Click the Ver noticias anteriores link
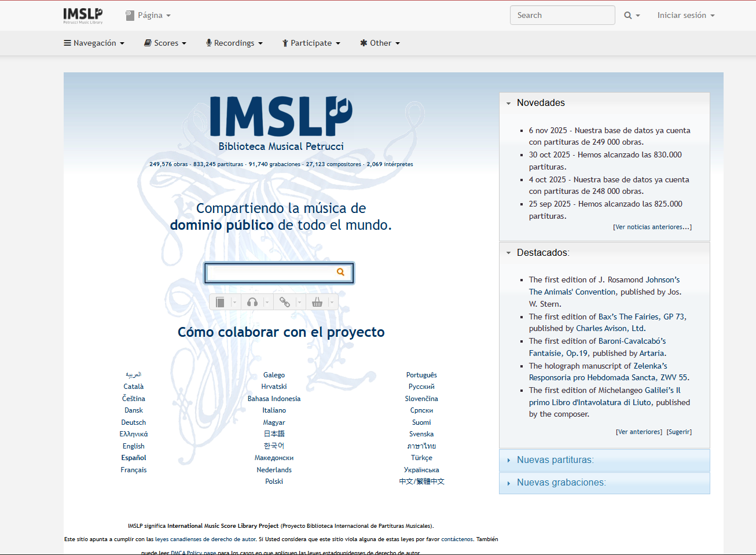Image resolution: width=756 pixels, height=555 pixels. pyautogui.click(x=652, y=227)
